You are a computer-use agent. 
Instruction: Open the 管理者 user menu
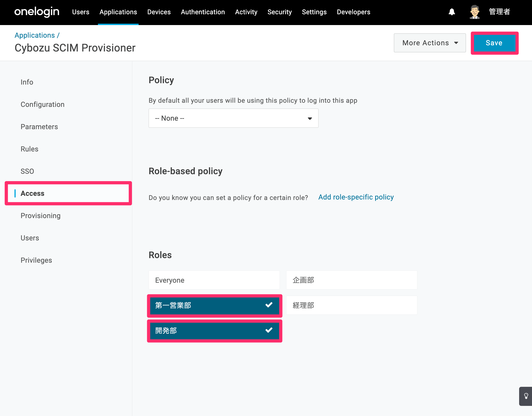pyautogui.click(x=499, y=12)
